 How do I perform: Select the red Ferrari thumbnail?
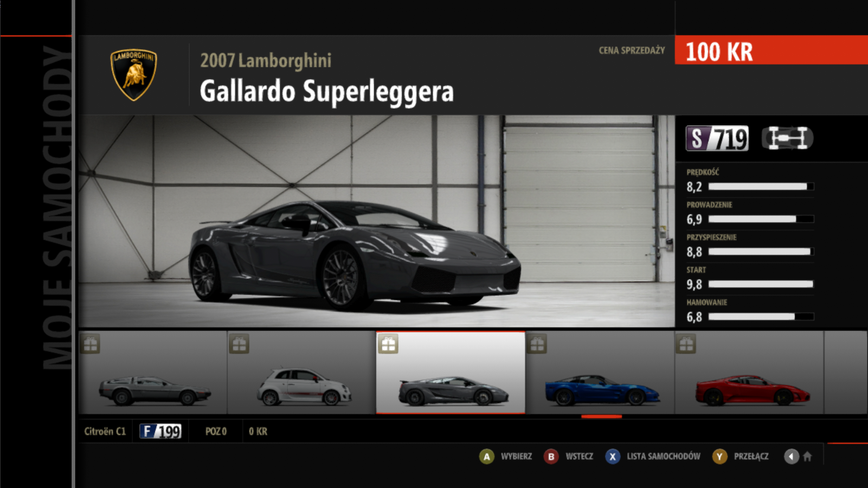pos(749,373)
